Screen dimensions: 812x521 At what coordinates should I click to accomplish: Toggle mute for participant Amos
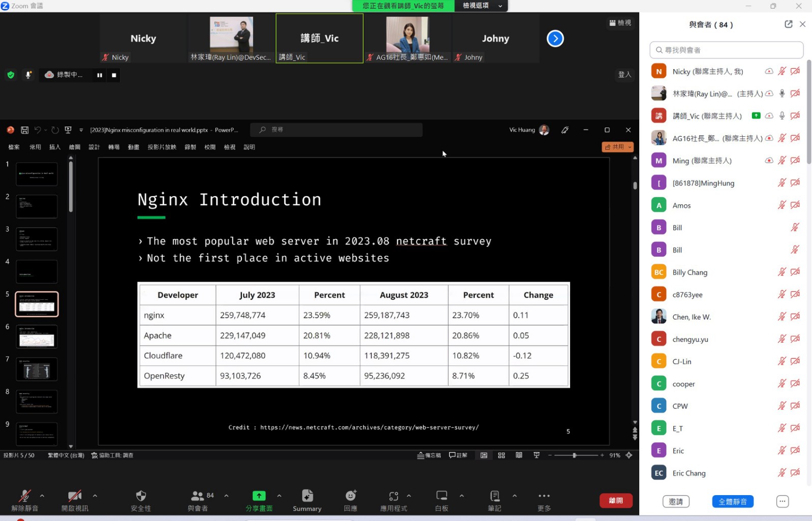pyautogui.click(x=782, y=205)
